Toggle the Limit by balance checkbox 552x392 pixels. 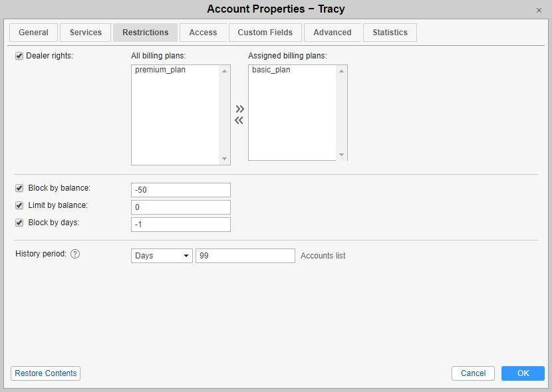pos(19,205)
